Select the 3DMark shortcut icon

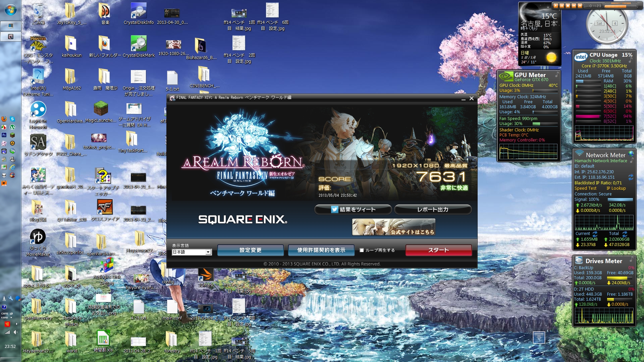tap(206, 278)
